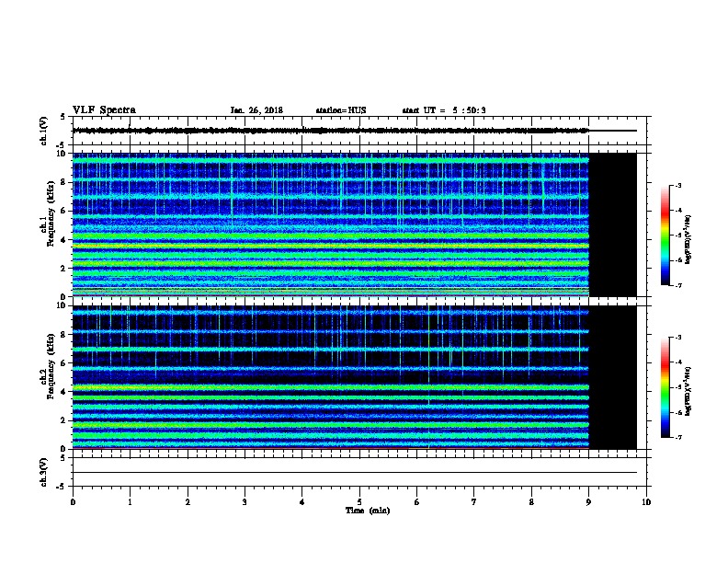Select the "start UT = 5:50:3" text
The height and width of the screenshot is (563, 728).
pyautogui.click(x=444, y=110)
